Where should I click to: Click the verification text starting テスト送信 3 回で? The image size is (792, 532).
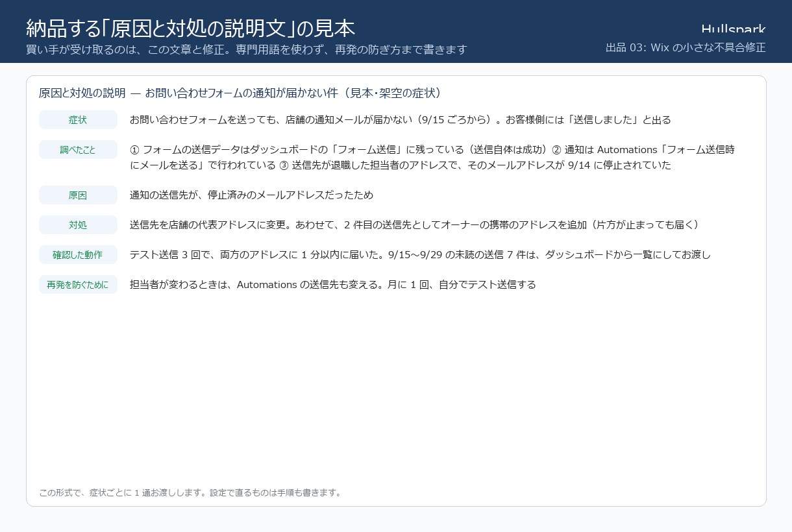420,255
